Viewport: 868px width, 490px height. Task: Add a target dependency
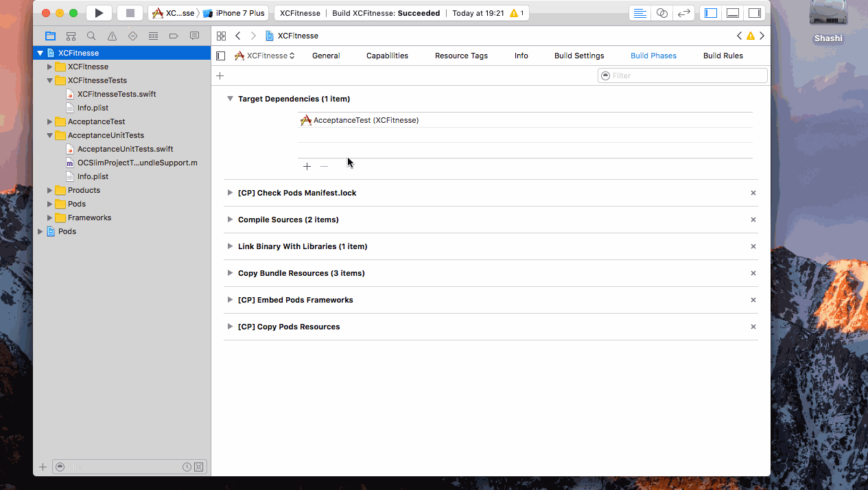point(307,166)
